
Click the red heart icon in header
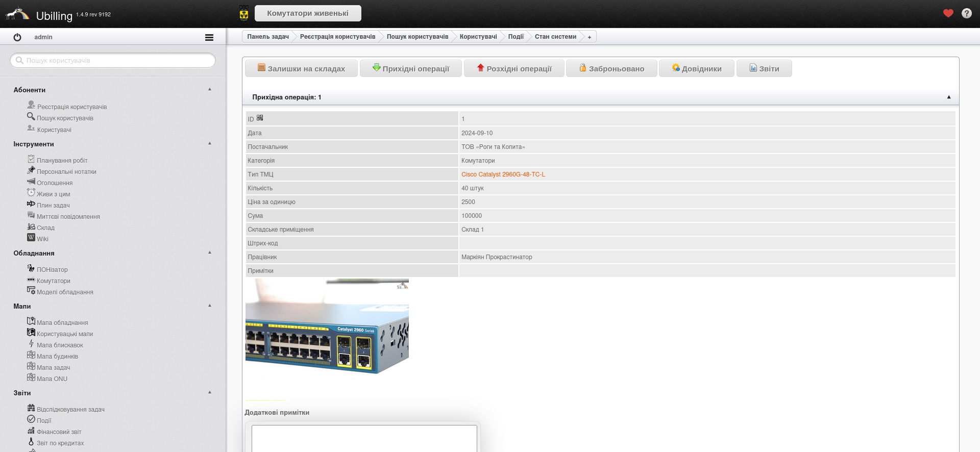(x=948, y=13)
